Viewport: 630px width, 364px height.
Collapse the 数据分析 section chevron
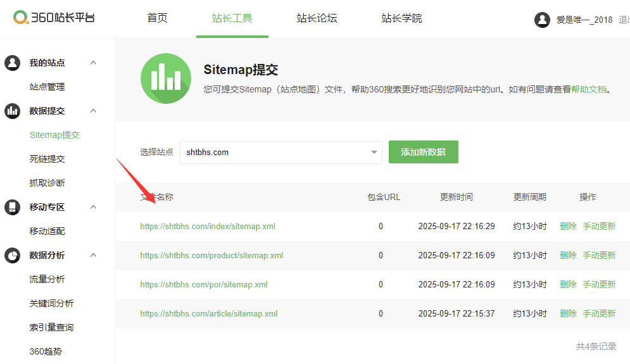pyautogui.click(x=93, y=255)
